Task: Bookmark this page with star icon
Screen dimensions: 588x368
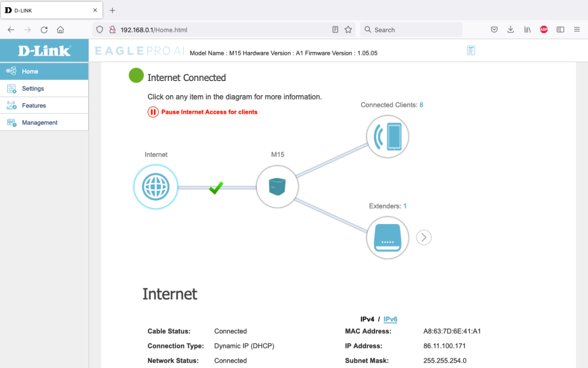Action: (x=348, y=30)
